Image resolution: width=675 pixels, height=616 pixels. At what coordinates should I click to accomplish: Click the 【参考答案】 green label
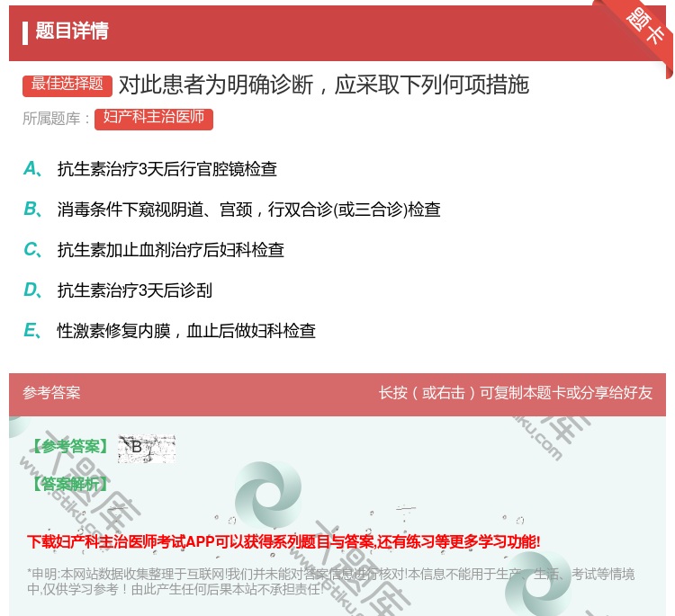[x=71, y=447]
